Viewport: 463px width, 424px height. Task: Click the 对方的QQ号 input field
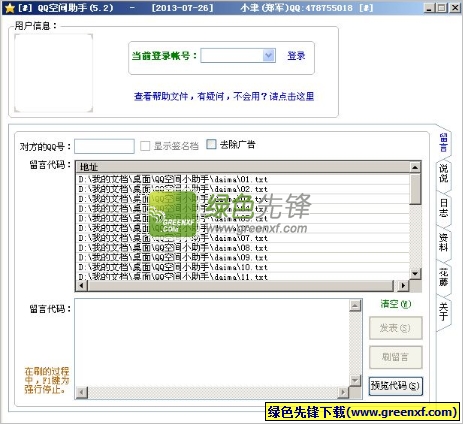[x=104, y=146]
